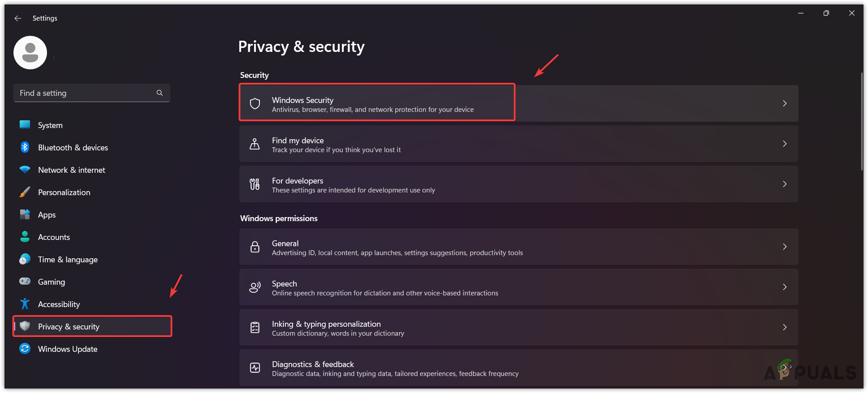Open Time & language settings
The width and height of the screenshot is (868, 393).
[68, 260]
